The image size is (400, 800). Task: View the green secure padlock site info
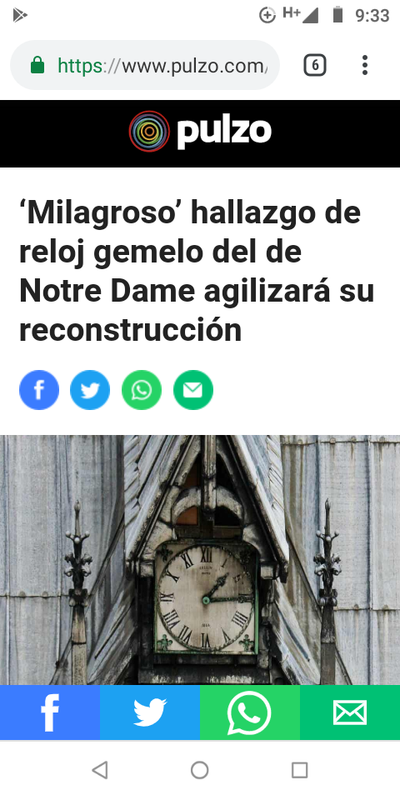tap(37, 65)
